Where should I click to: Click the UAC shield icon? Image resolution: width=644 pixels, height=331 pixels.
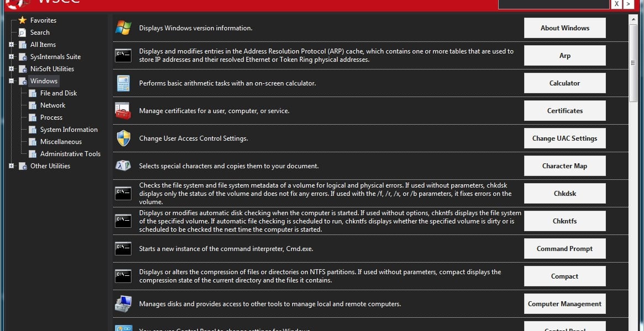tap(123, 138)
